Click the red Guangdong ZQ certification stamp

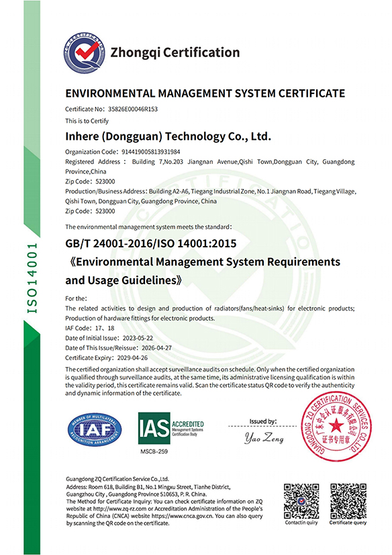pos(336,426)
